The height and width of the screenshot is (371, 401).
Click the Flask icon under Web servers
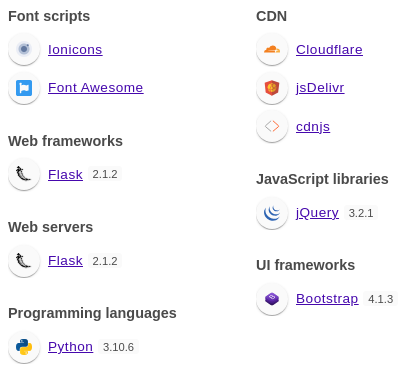coord(24,261)
